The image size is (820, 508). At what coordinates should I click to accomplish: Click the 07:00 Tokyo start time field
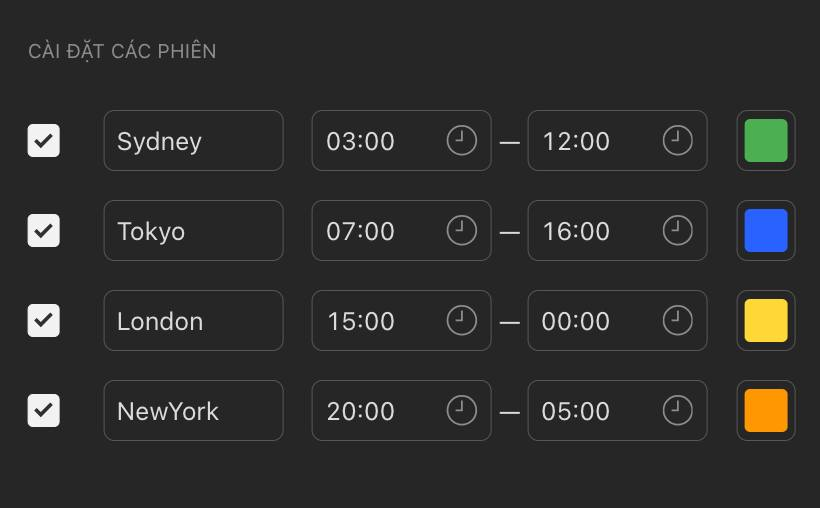(402, 230)
